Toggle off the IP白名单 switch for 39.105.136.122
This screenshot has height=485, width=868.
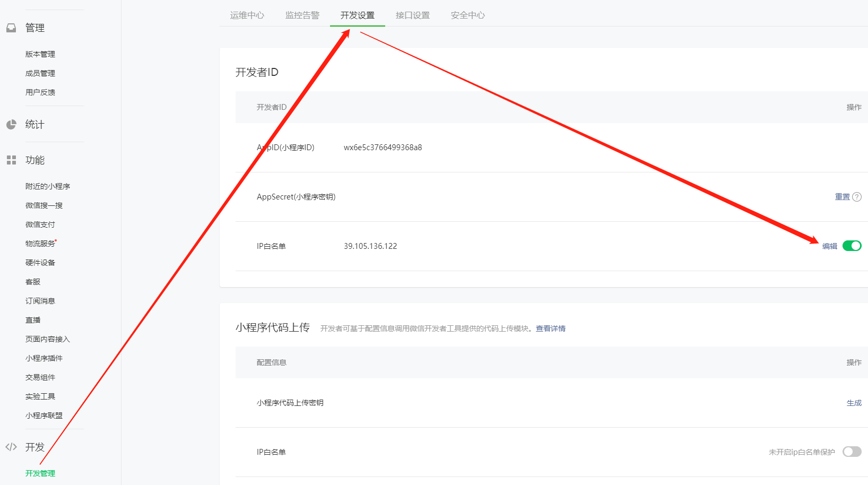(x=852, y=246)
